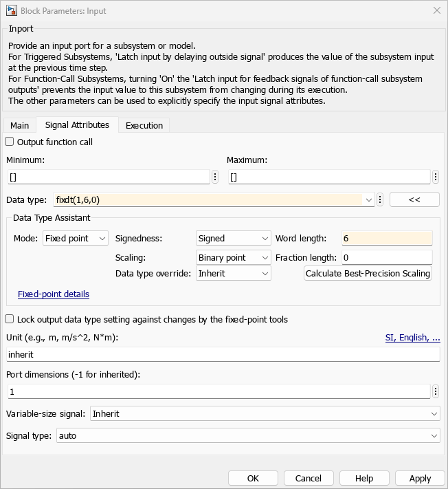The height and width of the screenshot is (489, 448).
Task: Click the three-dot menu beside Port dimensions
Action: pyautogui.click(x=436, y=391)
